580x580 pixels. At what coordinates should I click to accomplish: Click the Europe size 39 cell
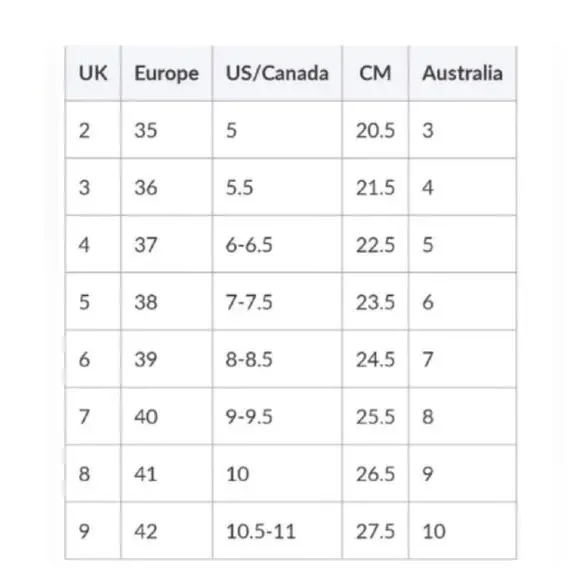166,359
